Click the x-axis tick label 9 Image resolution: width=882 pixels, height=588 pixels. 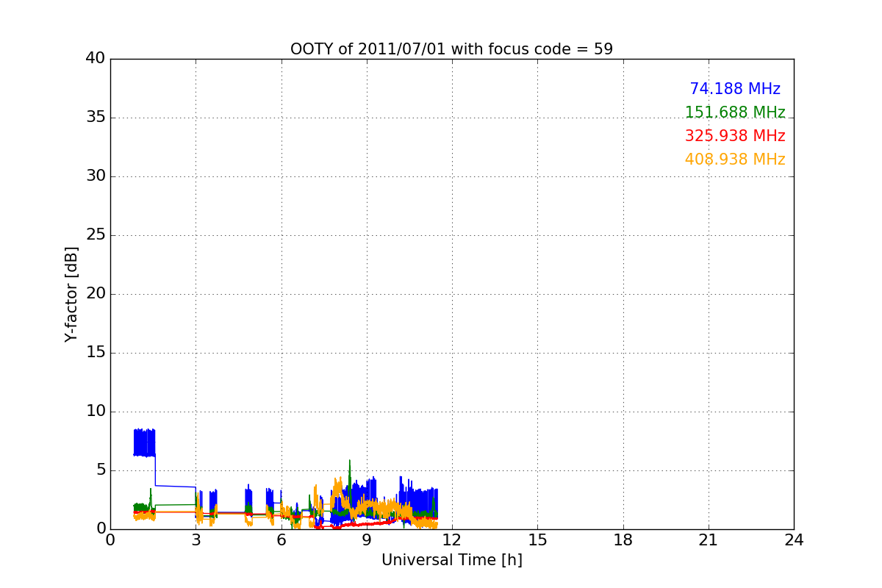tap(367, 540)
